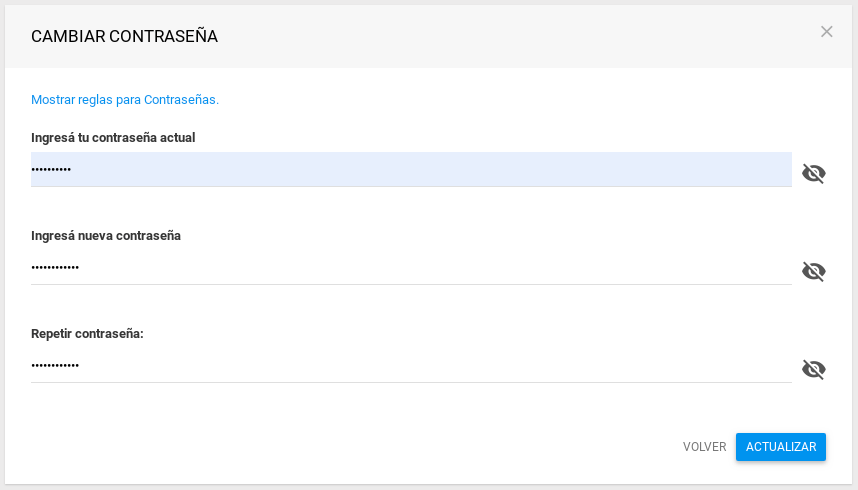
Task: Toggle visibility of the new password
Action: pyautogui.click(x=814, y=272)
